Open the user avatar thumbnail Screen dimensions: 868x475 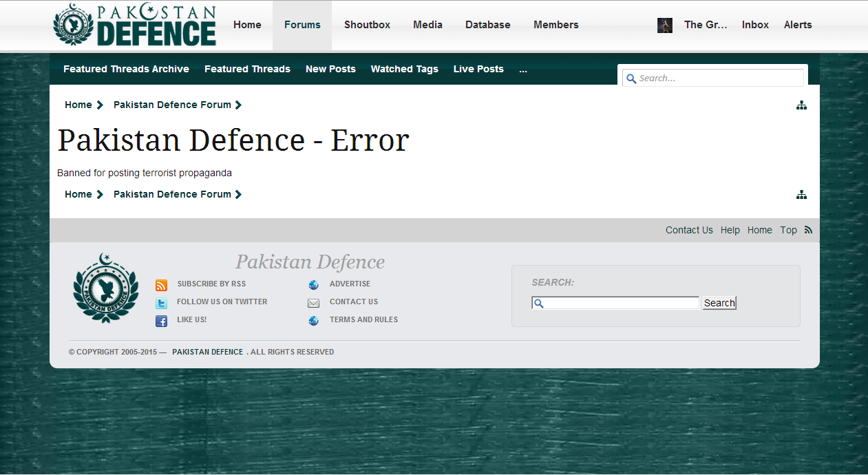tap(665, 25)
